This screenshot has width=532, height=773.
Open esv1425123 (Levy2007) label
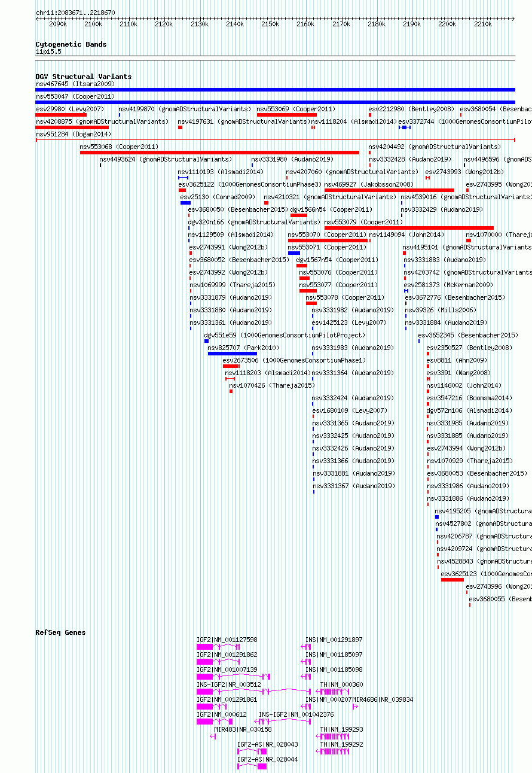349,322
